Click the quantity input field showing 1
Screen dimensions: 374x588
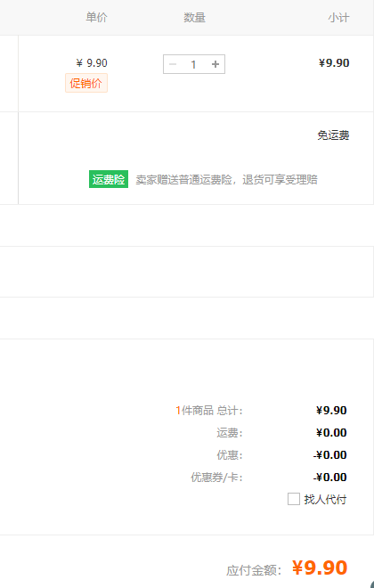point(194,64)
